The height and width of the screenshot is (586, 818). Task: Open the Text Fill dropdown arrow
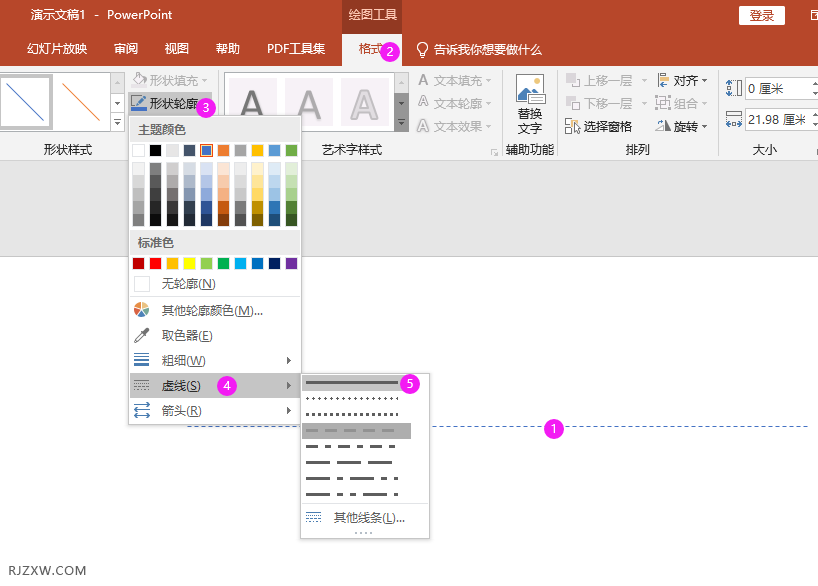click(x=488, y=80)
